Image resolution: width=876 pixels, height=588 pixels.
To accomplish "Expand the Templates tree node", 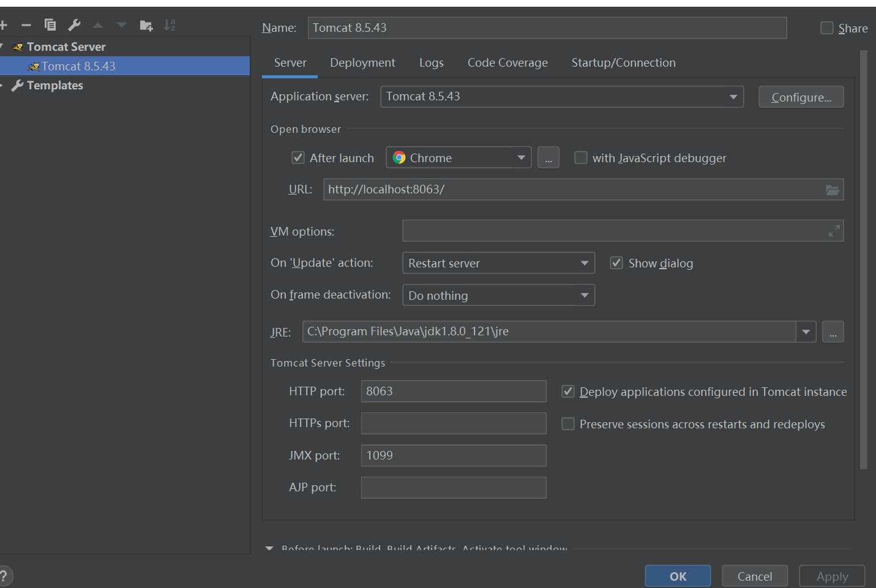I will pos(2,85).
